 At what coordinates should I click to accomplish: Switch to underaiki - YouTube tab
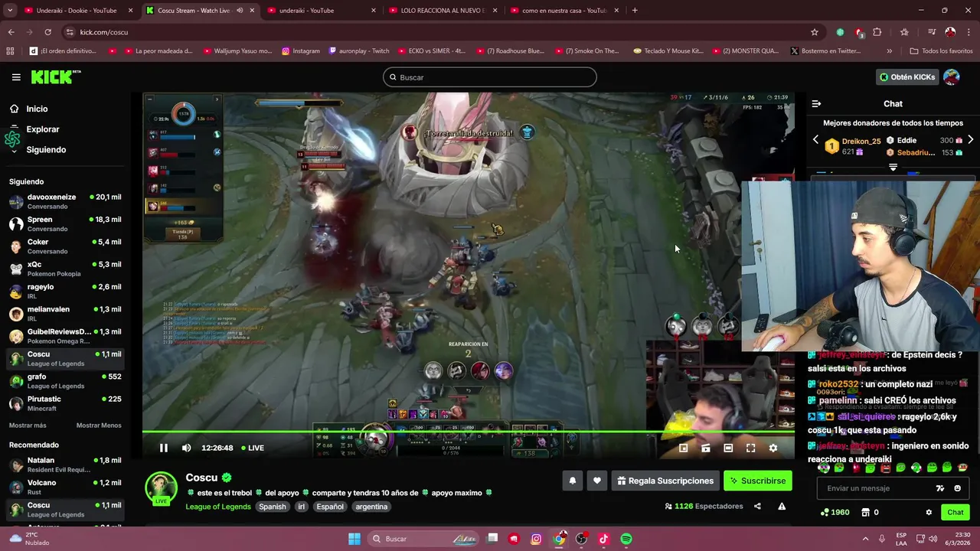[321, 11]
